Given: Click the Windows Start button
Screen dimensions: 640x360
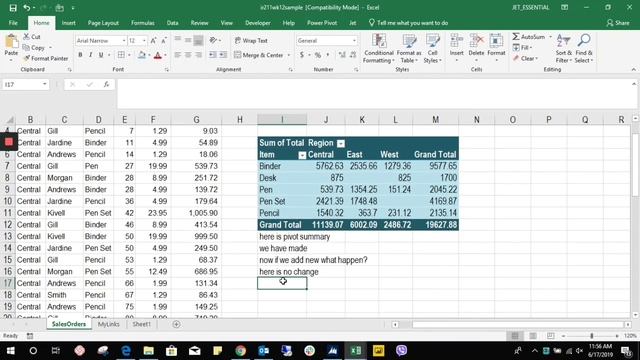Looking at the screenshot, I should [x=11, y=351].
